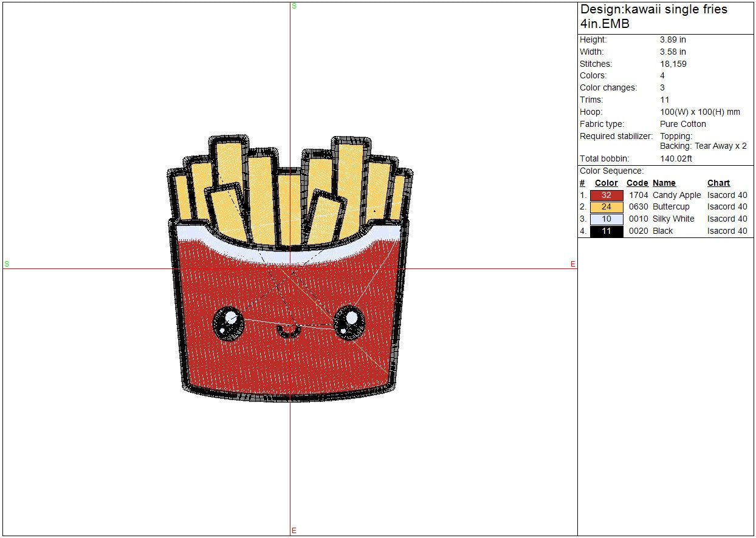Click the red E marker at bottom axis
Image resolution: width=756 pixels, height=538 pixels.
[x=294, y=531]
